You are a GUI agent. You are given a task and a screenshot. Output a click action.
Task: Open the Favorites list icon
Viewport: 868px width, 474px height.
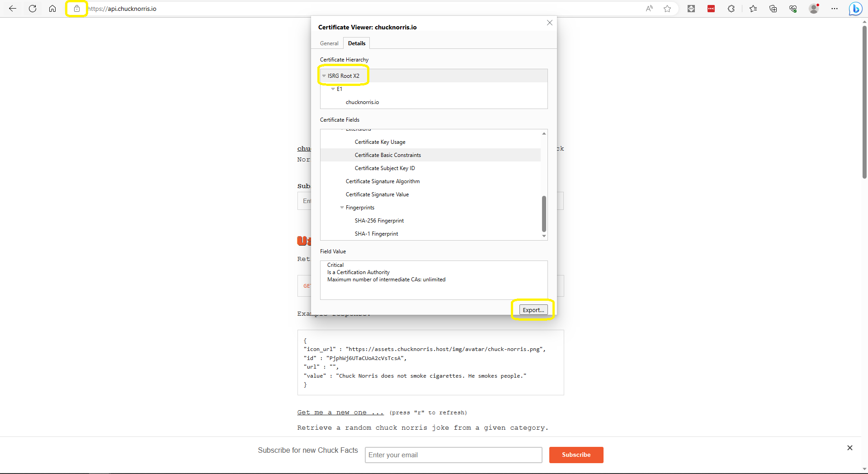[753, 9]
